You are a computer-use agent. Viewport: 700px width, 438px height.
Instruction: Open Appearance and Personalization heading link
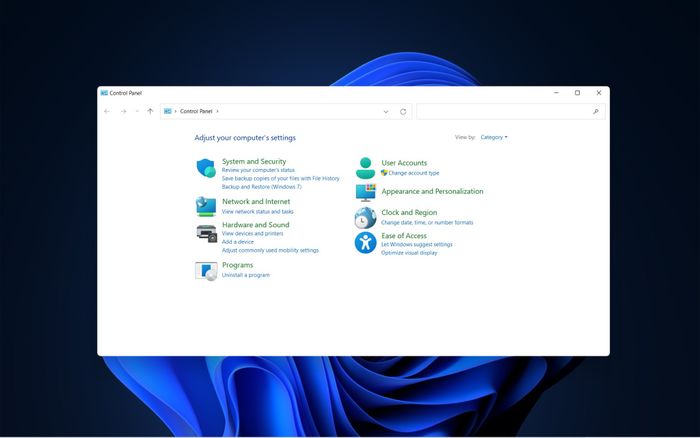432,191
